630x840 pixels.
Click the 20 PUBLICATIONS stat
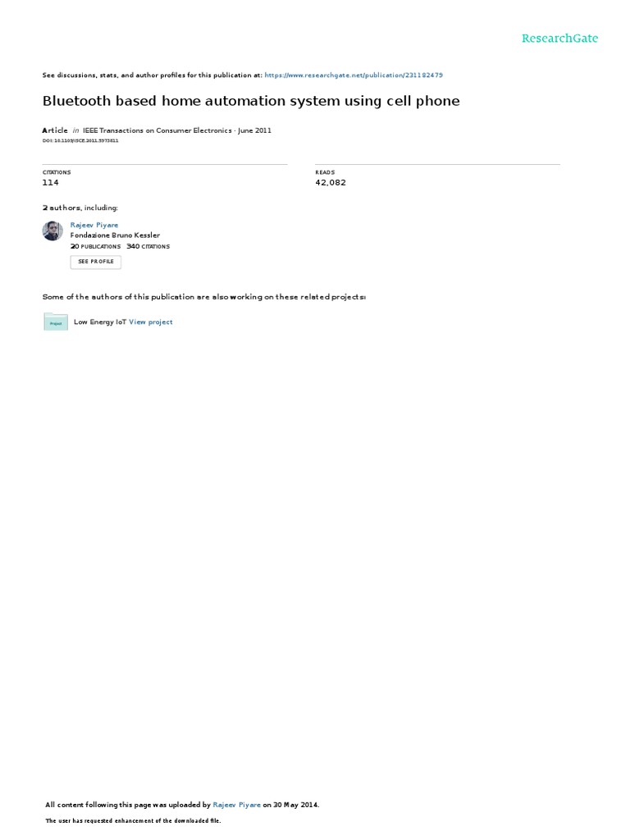(95, 246)
